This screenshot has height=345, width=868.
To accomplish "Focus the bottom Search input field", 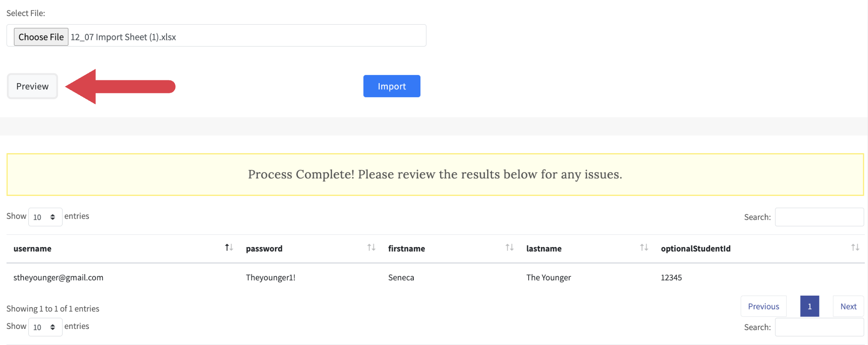I will tap(819, 327).
